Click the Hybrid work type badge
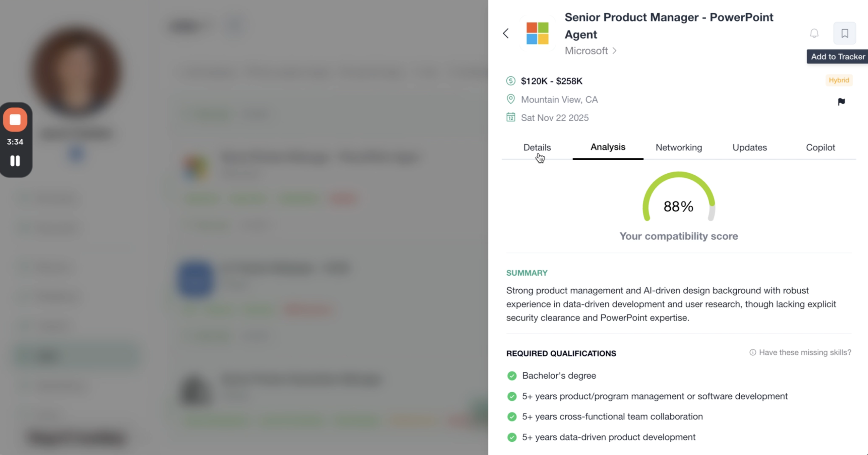Image resolution: width=868 pixels, height=455 pixels. tap(839, 80)
